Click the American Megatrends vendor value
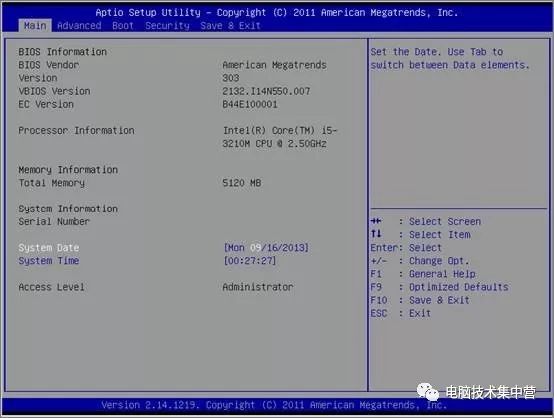 click(275, 65)
